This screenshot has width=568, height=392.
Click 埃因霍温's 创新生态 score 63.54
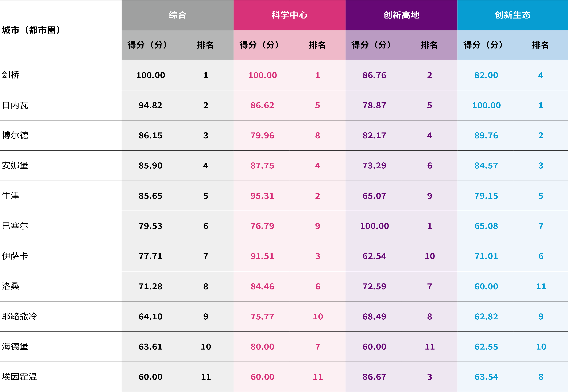click(486, 377)
